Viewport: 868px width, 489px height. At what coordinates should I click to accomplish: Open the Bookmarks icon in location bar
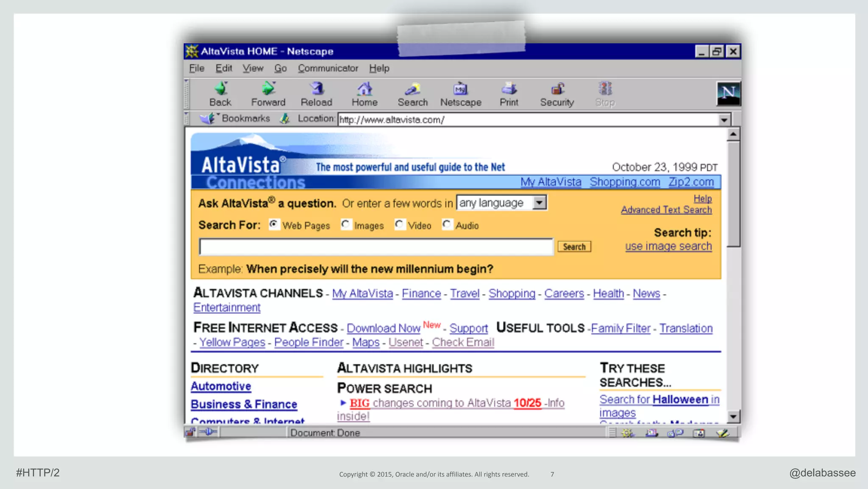coord(207,118)
